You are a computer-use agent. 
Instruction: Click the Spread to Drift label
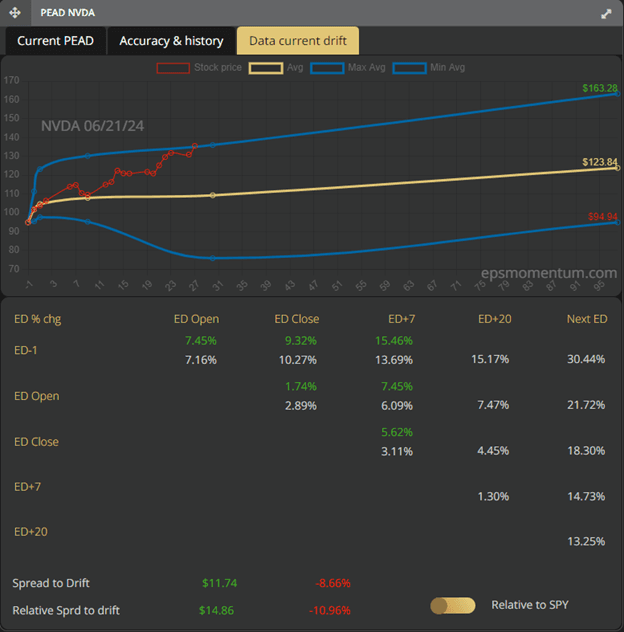51,583
